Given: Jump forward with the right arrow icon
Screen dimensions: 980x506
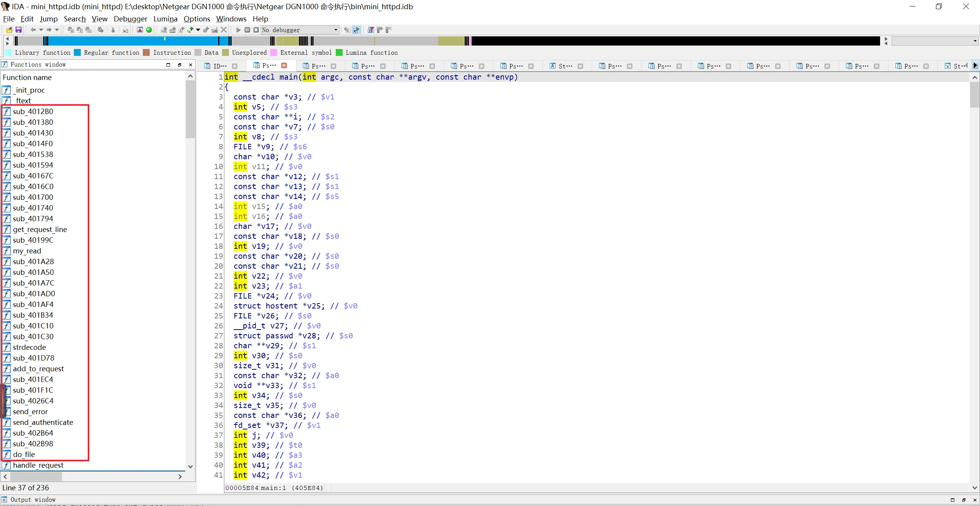Looking at the screenshot, I should 49,30.
